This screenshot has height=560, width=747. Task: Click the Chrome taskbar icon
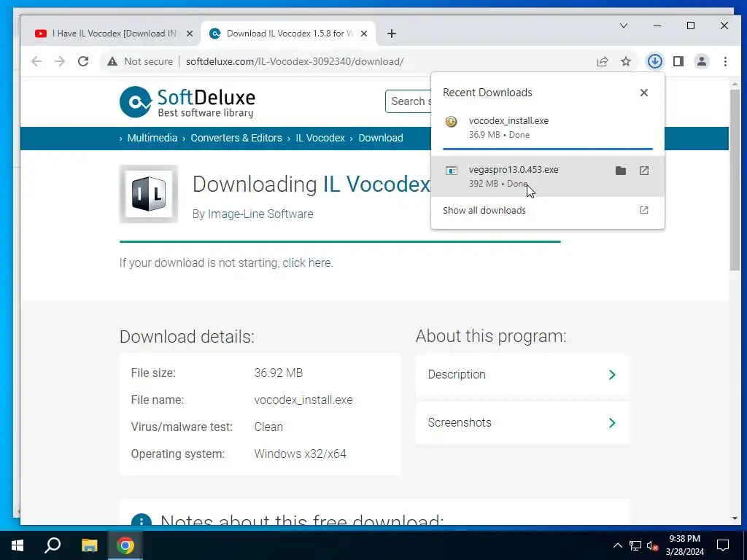[125, 545]
